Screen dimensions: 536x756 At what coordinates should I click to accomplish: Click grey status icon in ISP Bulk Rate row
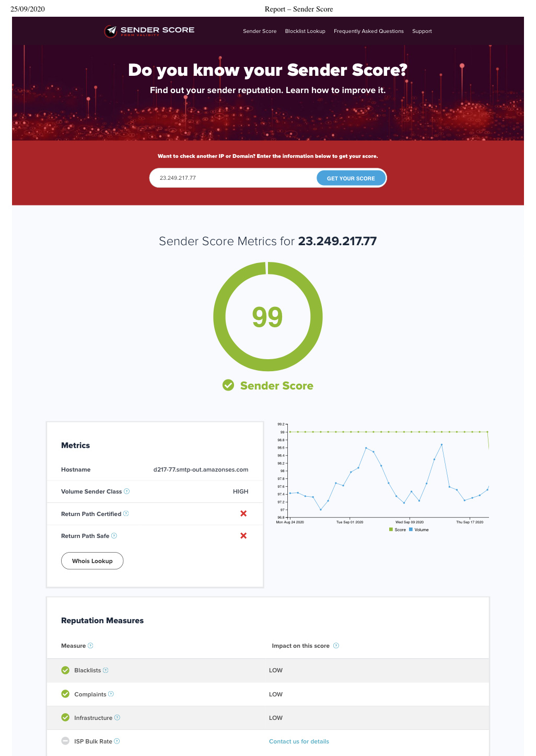(x=65, y=741)
